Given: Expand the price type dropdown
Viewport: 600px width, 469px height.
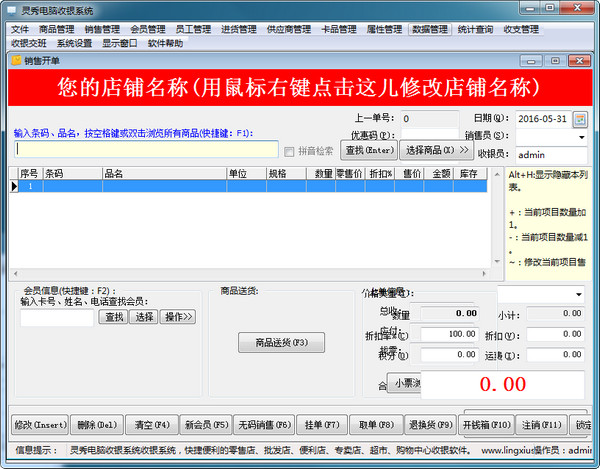Looking at the screenshot, I should 579,295.
